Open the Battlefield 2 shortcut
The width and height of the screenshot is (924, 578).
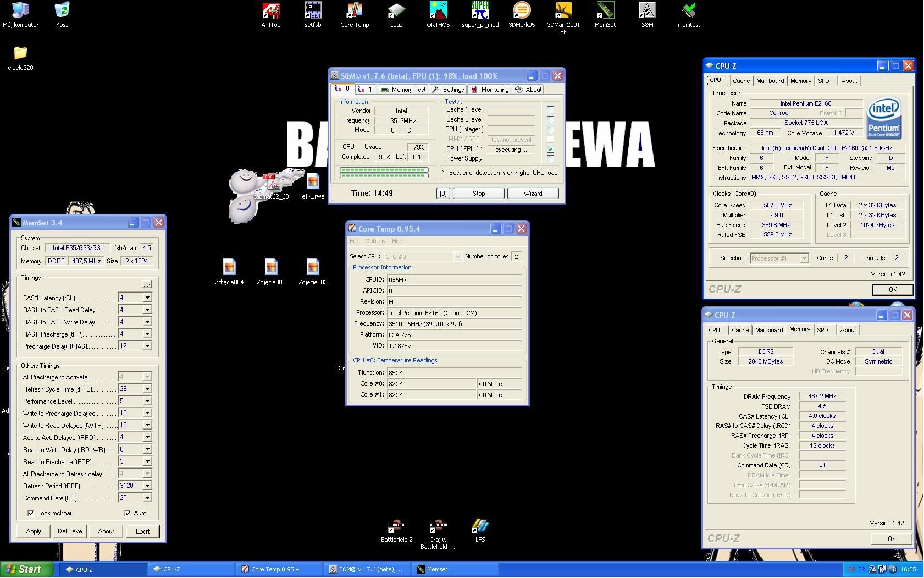[x=396, y=530]
